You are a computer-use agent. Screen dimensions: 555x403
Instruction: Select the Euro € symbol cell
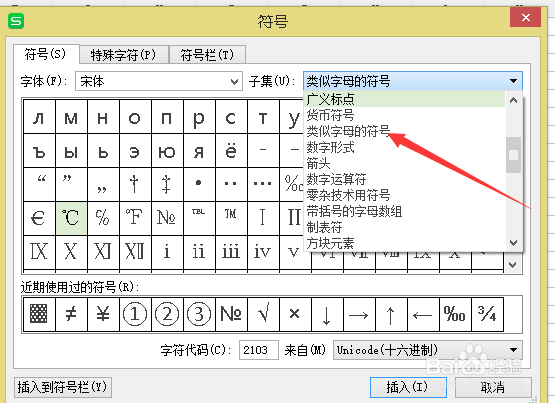click(39, 218)
